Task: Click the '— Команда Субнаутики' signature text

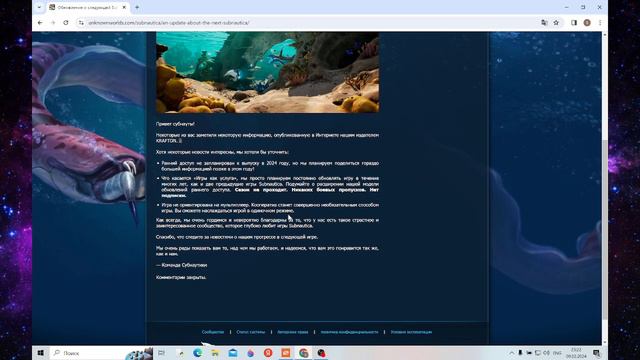Action: tap(181, 265)
